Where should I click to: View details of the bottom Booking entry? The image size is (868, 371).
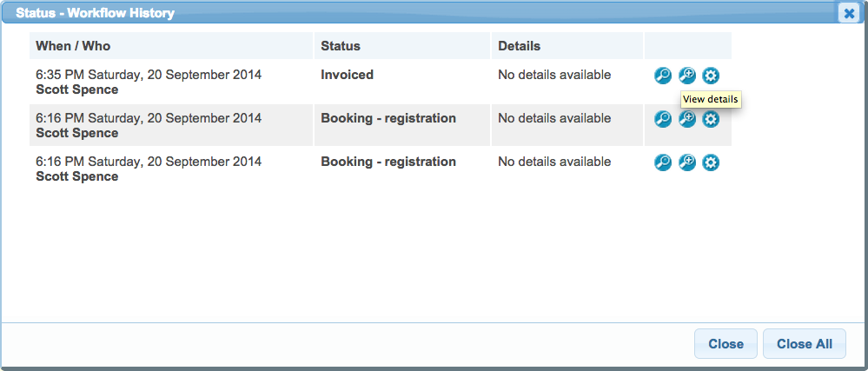(687, 162)
